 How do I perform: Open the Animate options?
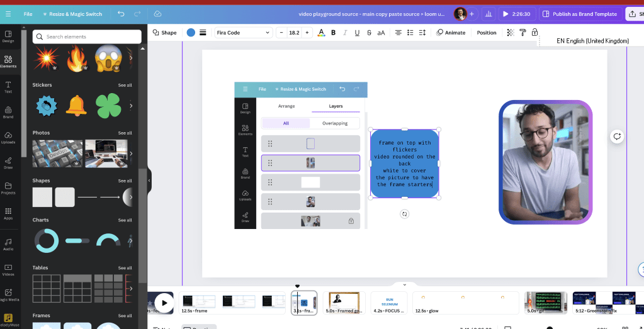[x=451, y=33]
